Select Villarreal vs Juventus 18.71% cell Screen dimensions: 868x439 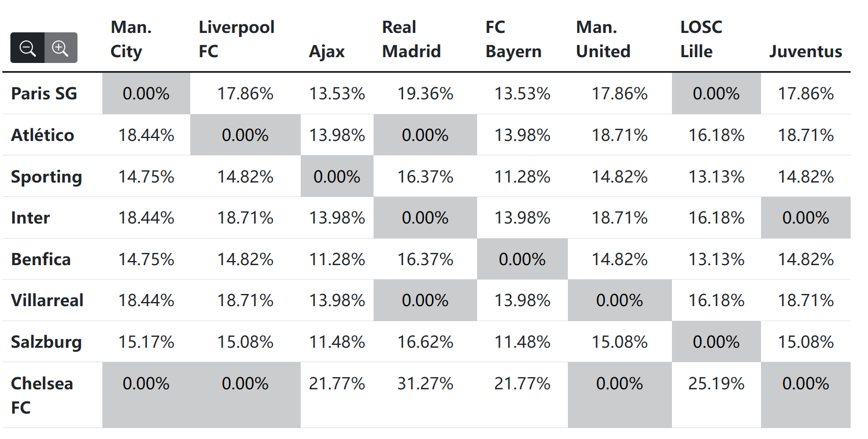click(806, 300)
